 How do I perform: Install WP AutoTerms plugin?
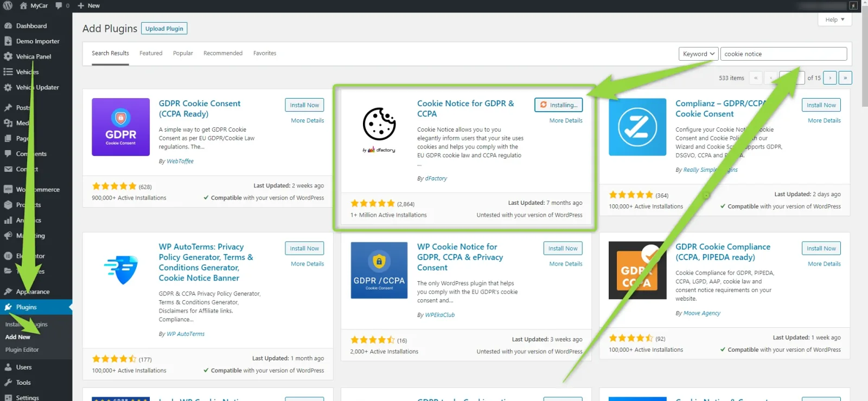point(304,248)
